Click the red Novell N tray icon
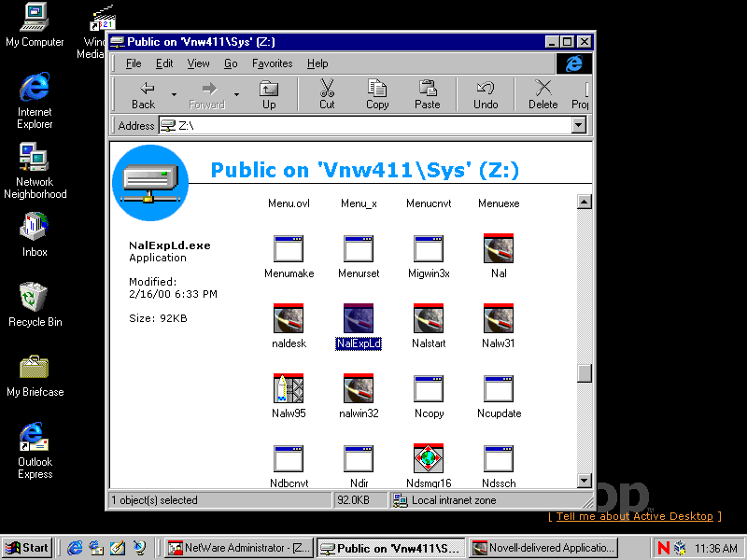The image size is (747, 560). pos(663,548)
